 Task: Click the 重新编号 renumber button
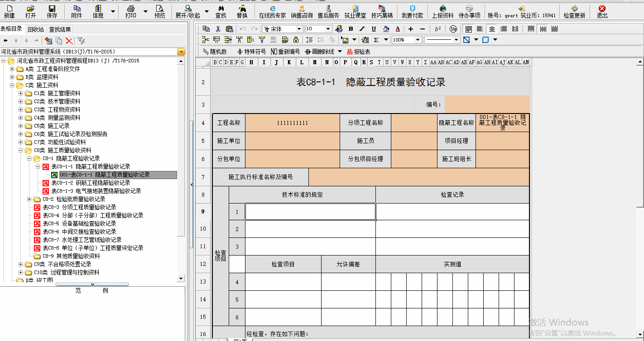click(285, 52)
